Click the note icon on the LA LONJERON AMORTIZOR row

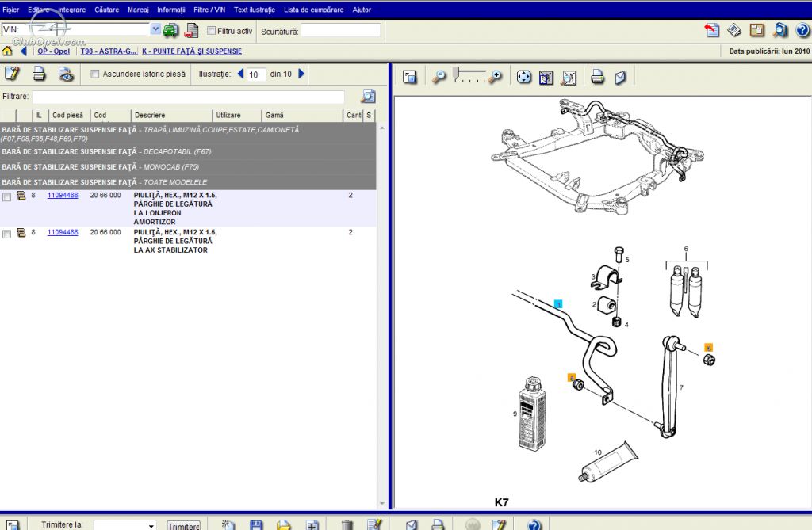pyautogui.click(x=21, y=196)
